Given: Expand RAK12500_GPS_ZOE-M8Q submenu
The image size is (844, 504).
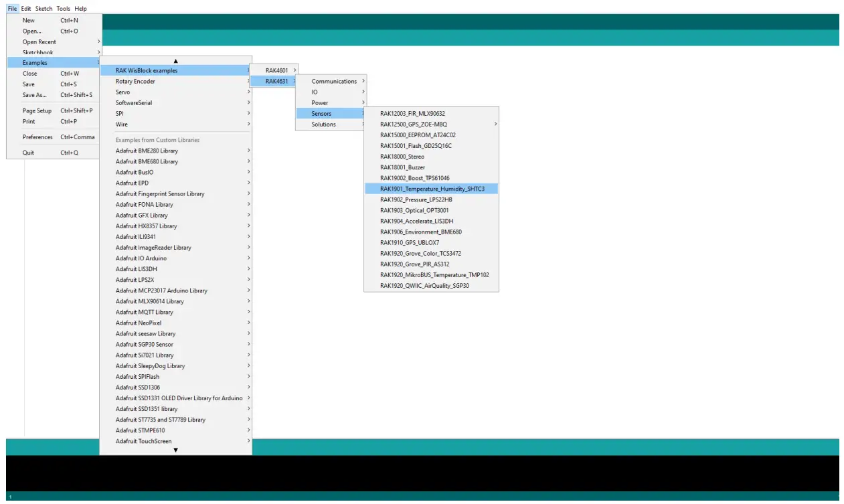Looking at the screenshot, I should click(x=431, y=124).
